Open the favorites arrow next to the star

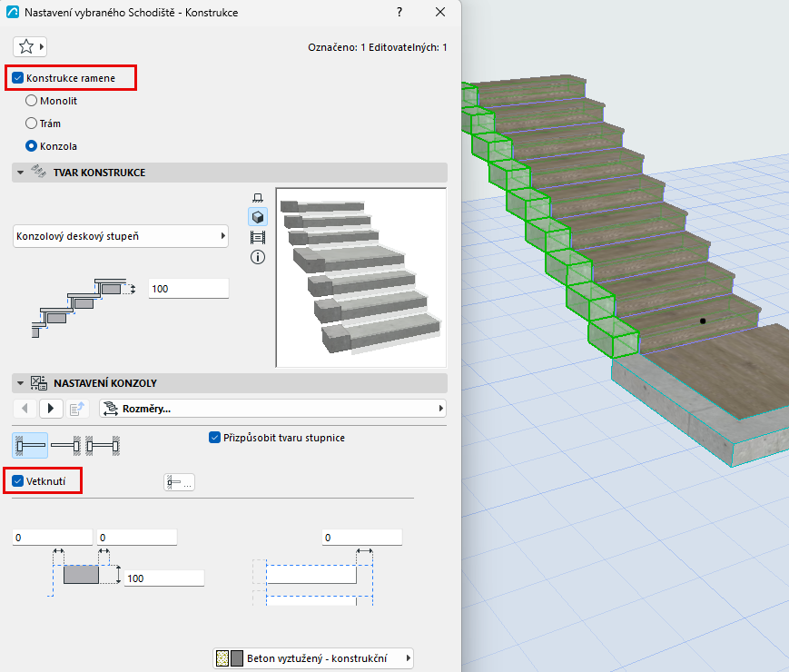point(42,47)
